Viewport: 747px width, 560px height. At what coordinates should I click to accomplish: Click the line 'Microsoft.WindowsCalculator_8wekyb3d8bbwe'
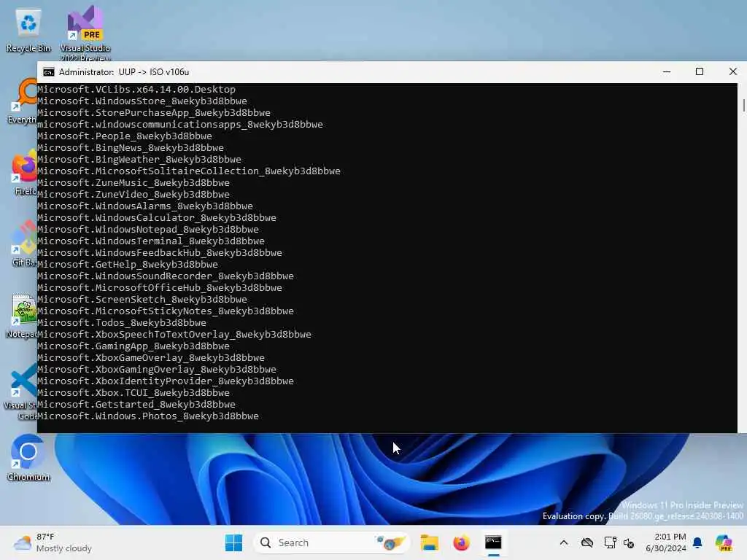point(157,217)
